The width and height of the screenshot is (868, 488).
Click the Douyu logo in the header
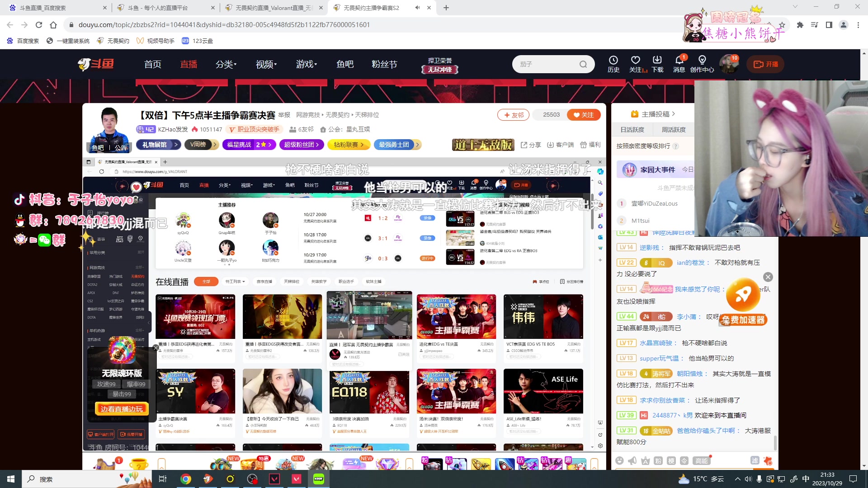(x=96, y=64)
